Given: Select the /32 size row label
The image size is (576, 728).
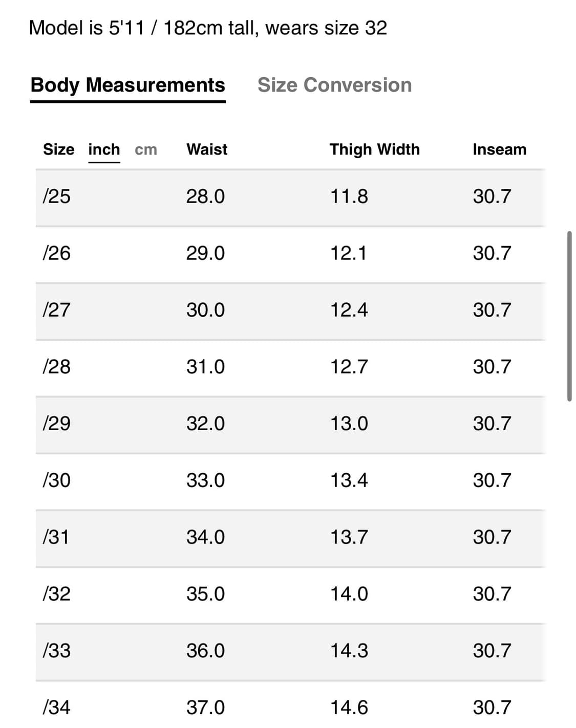Looking at the screenshot, I should pyautogui.click(x=56, y=594).
